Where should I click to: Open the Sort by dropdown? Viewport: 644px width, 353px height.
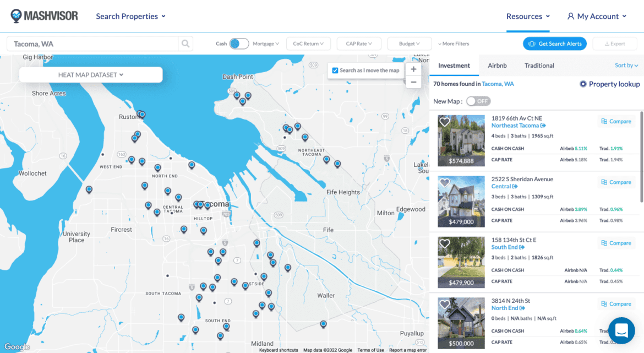point(626,65)
